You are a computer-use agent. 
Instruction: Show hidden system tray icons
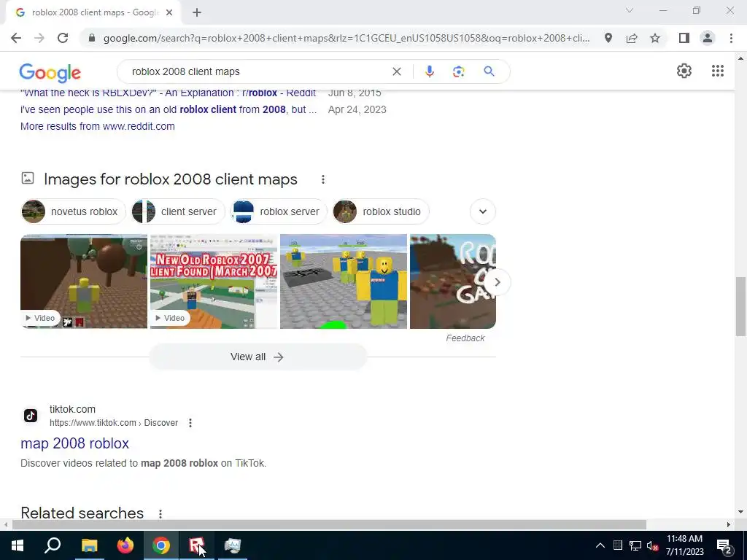coord(600,545)
